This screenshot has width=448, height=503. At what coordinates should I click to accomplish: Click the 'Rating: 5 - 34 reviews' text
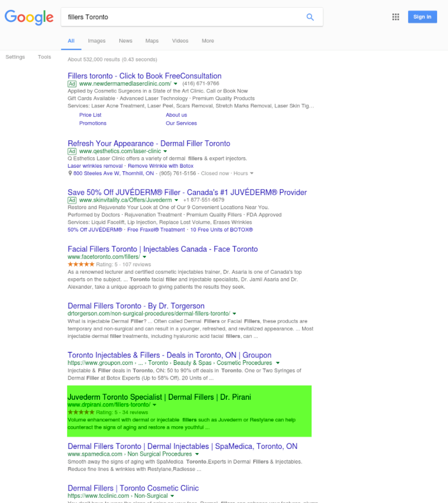[x=122, y=412]
